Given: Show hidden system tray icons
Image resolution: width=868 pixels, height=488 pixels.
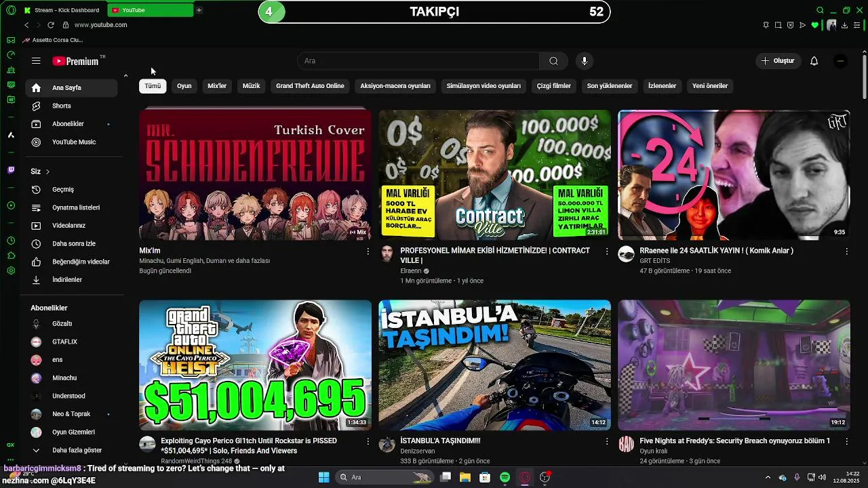Looking at the screenshot, I should click(768, 477).
